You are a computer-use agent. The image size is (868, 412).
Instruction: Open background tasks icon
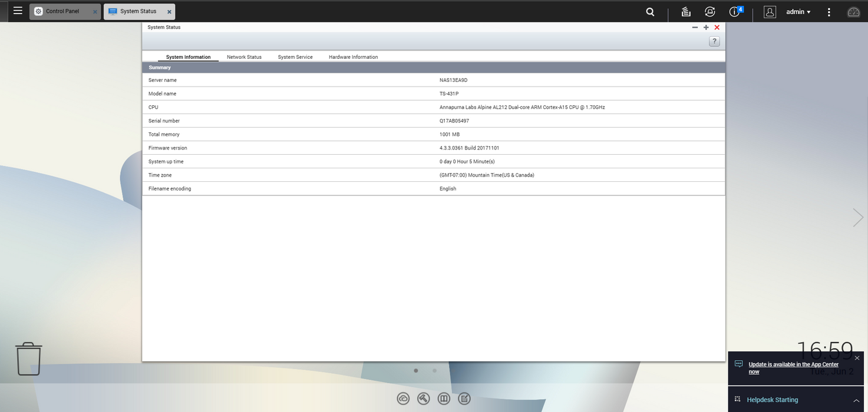coord(686,12)
